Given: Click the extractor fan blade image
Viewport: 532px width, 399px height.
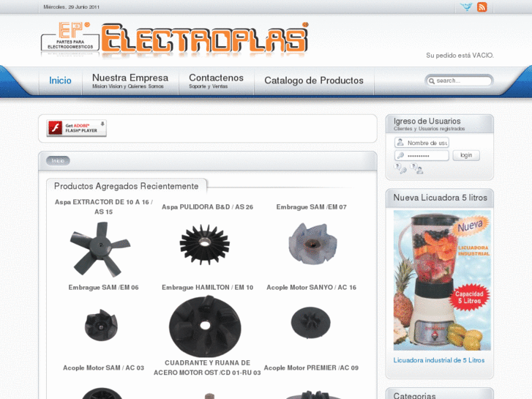Looking at the screenshot, I should [x=100, y=249].
